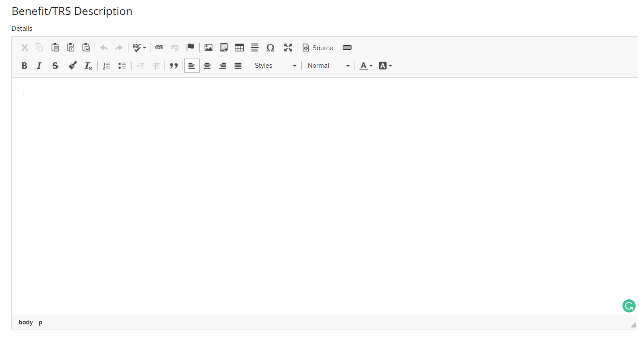The height and width of the screenshot is (338, 644).
Task: Click the Anchor flag icon
Action: (190, 48)
